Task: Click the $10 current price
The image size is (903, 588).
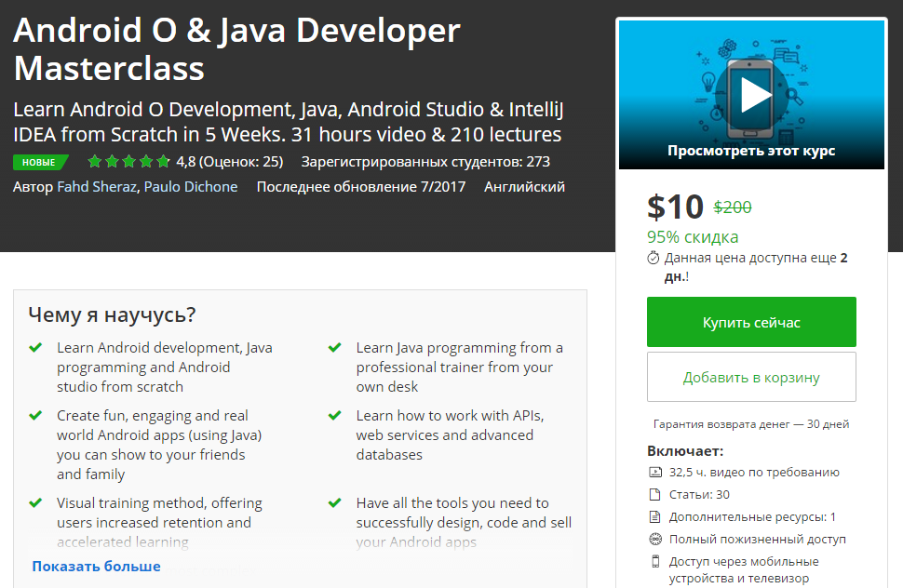Action: pyautogui.click(x=676, y=207)
